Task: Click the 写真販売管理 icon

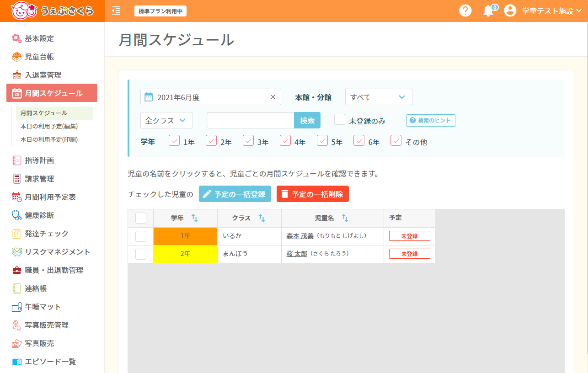Action: 16,325
